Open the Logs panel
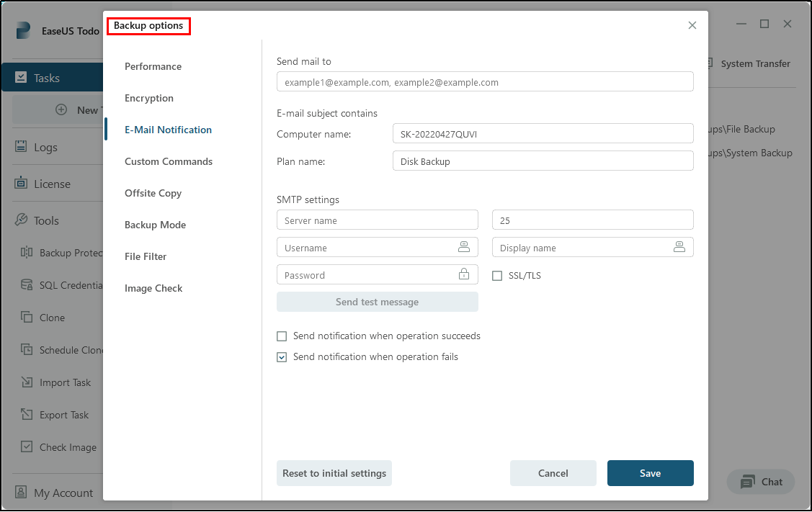Viewport: 812px width, 512px height. (43, 146)
